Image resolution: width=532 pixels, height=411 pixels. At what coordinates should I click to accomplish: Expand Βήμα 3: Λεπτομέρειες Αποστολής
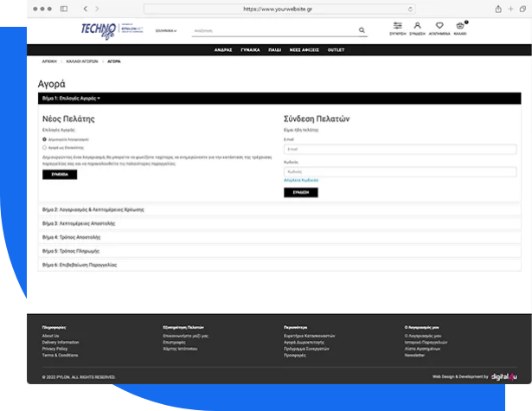[x=279, y=223]
